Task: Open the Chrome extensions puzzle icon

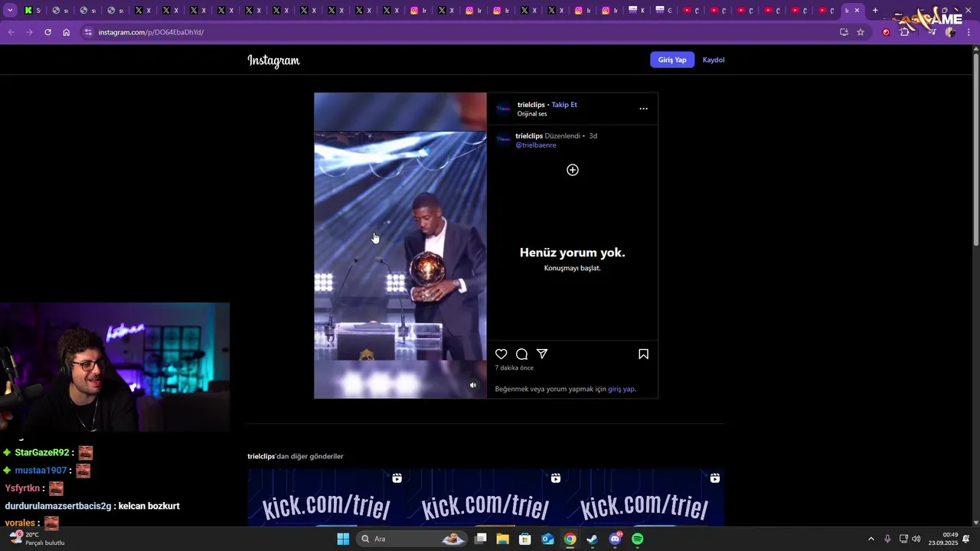Action: click(905, 32)
